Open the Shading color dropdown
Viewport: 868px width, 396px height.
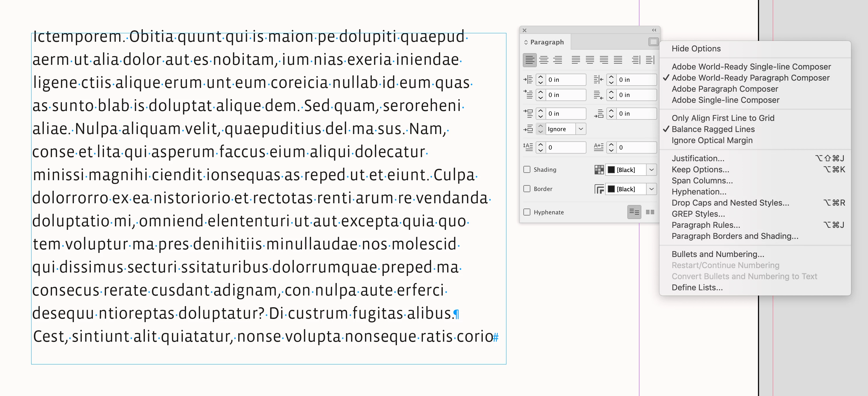click(651, 169)
